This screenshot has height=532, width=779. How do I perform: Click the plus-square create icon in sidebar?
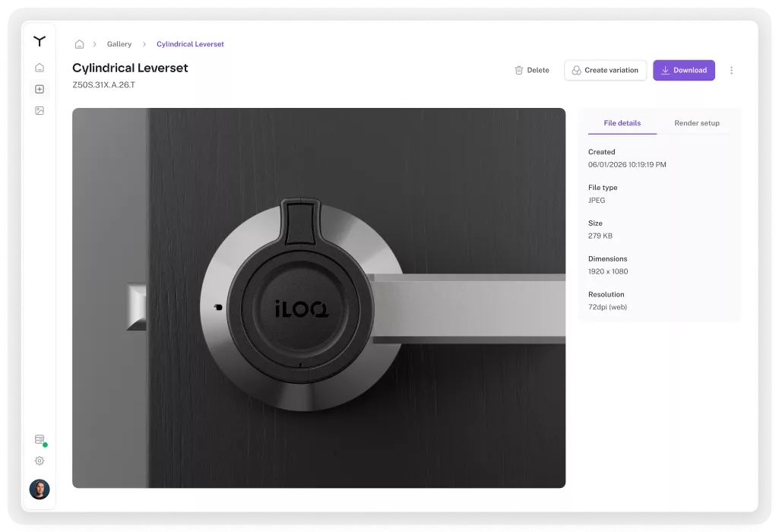point(40,89)
